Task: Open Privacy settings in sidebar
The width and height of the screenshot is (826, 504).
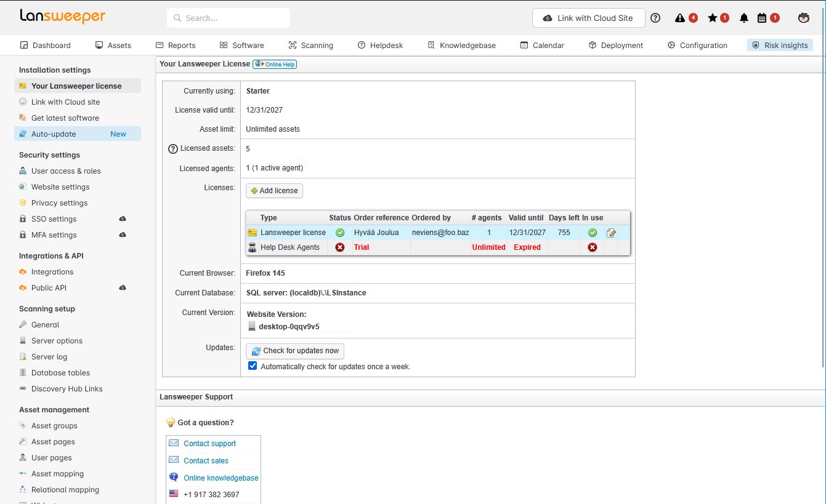Action: click(x=78, y=203)
